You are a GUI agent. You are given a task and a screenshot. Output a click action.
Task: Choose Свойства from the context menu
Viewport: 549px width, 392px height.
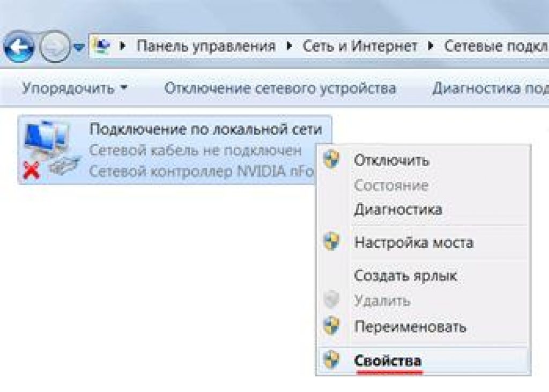[388, 360]
